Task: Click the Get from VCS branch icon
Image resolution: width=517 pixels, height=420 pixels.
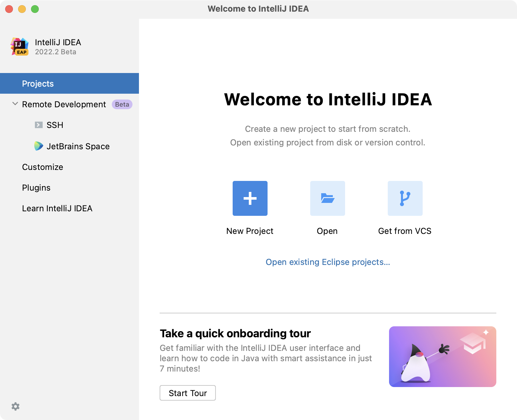Action: pos(405,198)
